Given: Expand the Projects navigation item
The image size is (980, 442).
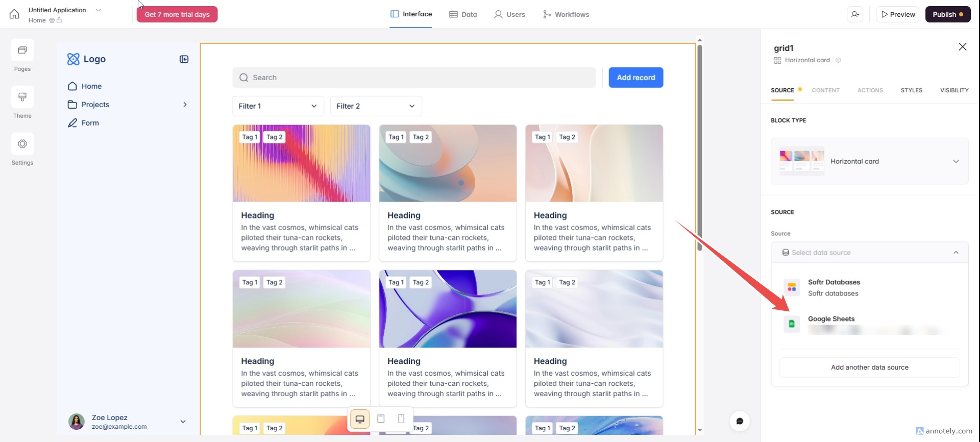Looking at the screenshot, I should click(x=185, y=105).
